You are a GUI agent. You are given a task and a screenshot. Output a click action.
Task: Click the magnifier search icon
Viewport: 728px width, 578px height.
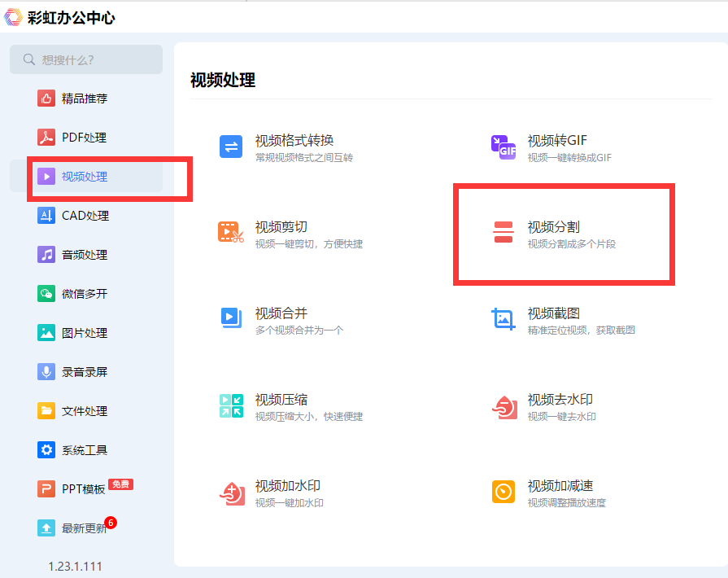[28, 59]
